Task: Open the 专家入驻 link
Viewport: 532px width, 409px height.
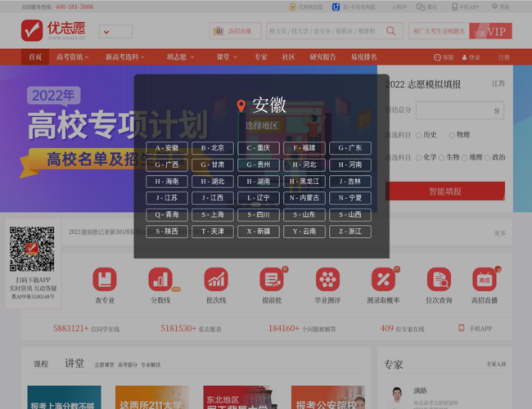Action: pyautogui.click(x=496, y=364)
